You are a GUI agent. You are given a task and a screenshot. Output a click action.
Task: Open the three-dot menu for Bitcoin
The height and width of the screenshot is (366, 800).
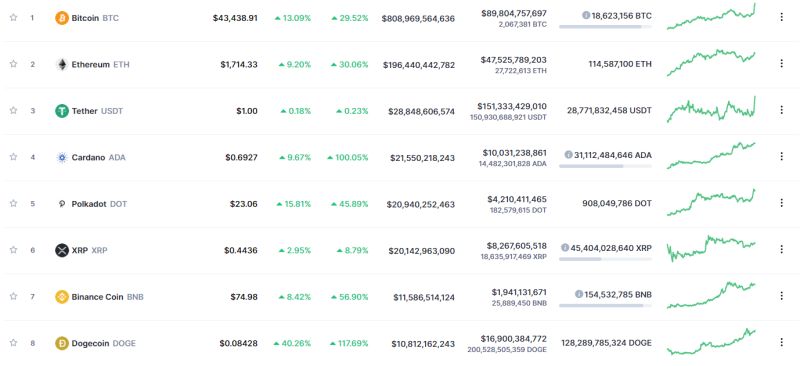click(x=781, y=17)
